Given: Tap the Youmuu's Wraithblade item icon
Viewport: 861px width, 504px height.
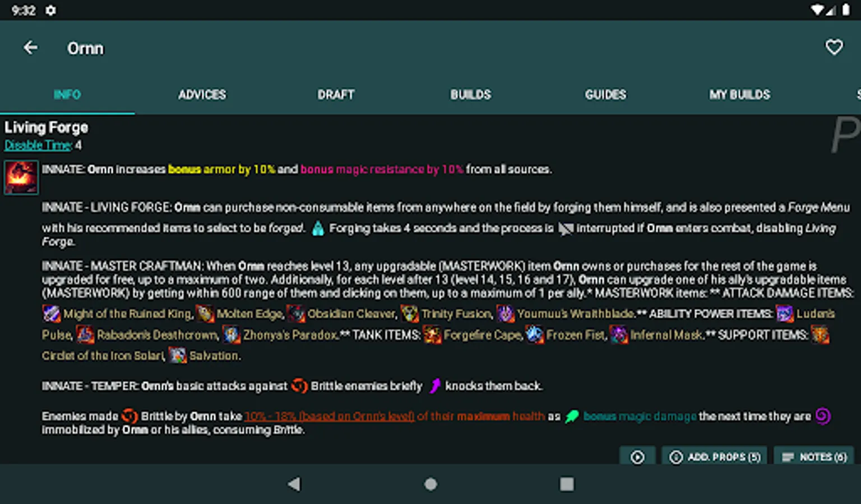Looking at the screenshot, I should pos(506,314).
